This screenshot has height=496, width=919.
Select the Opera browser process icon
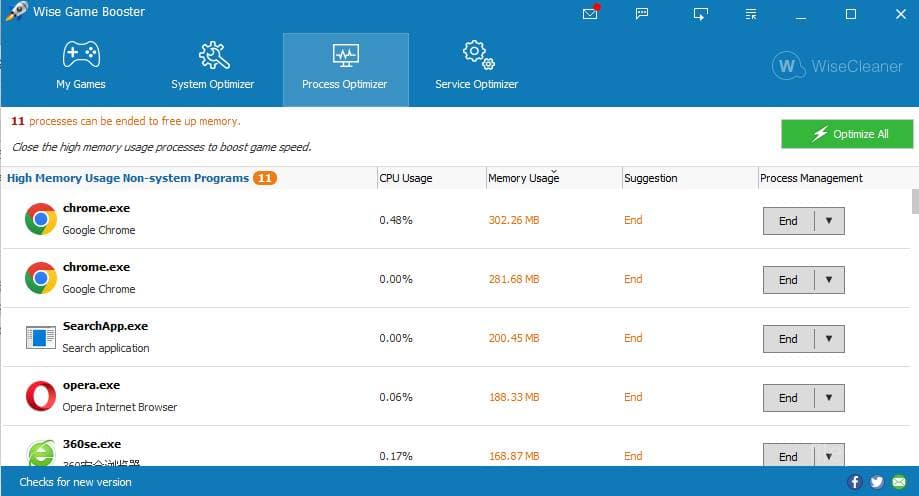point(41,397)
